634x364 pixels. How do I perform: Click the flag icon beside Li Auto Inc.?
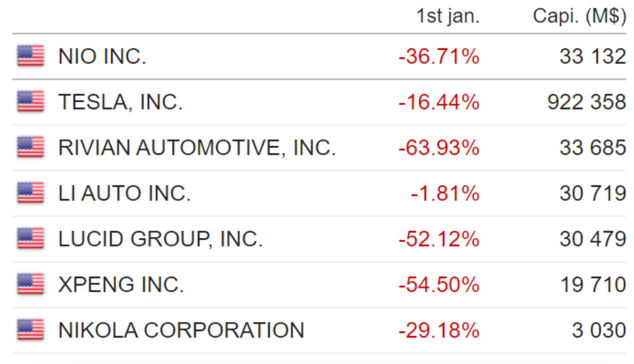(x=30, y=193)
